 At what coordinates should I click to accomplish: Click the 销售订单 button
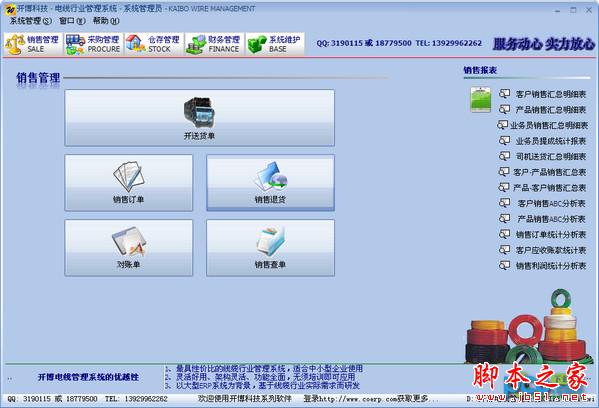click(x=129, y=183)
